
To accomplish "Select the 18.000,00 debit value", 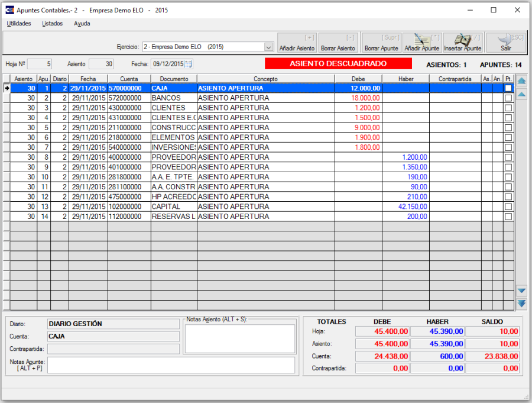I will [x=358, y=98].
